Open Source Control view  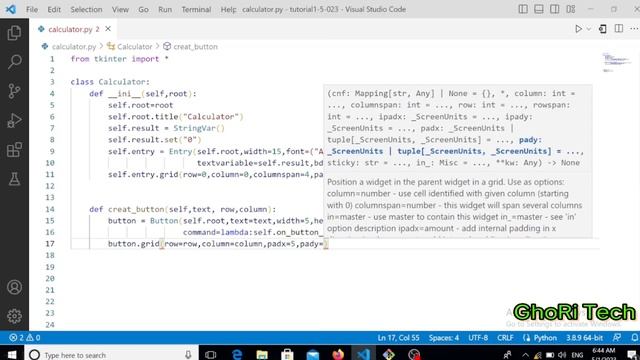[x=14, y=91]
